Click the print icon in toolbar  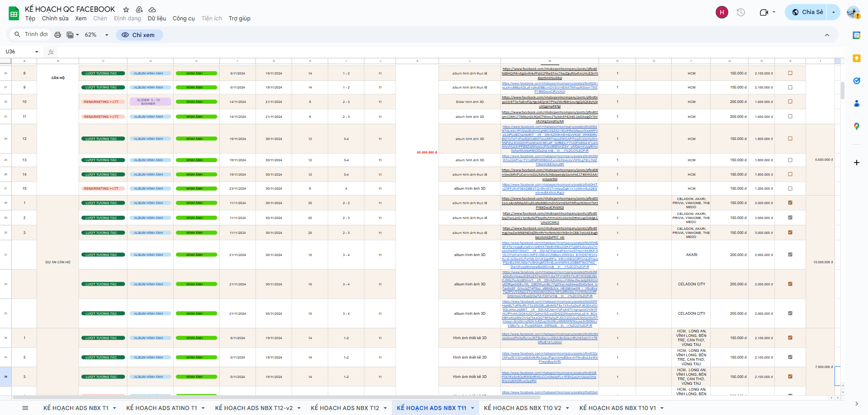click(x=57, y=35)
